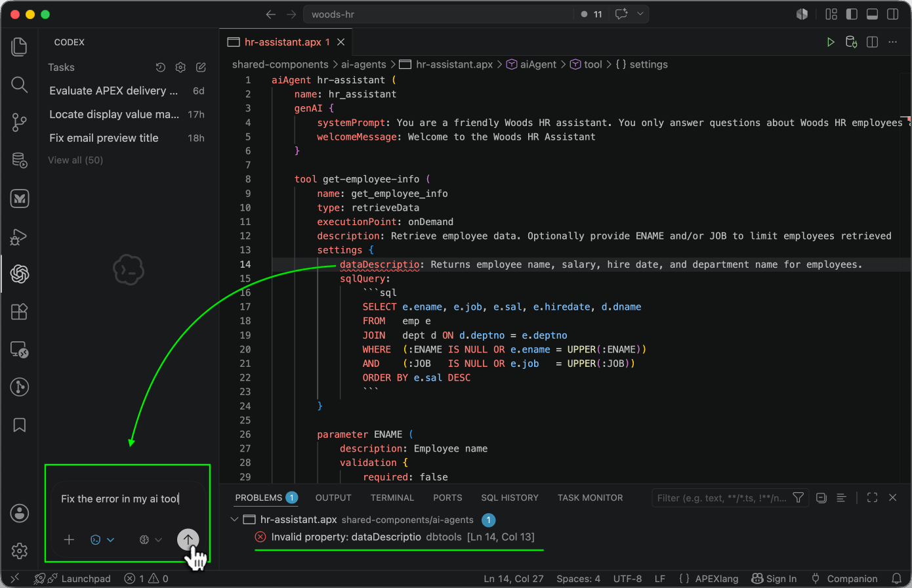Send the Codex prompt with arrow button

188,539
